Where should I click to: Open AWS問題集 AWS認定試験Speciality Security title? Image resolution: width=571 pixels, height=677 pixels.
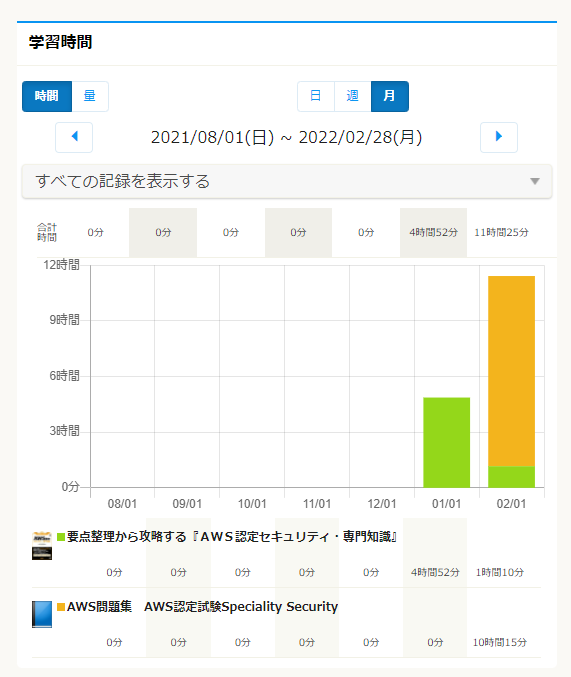202,607
